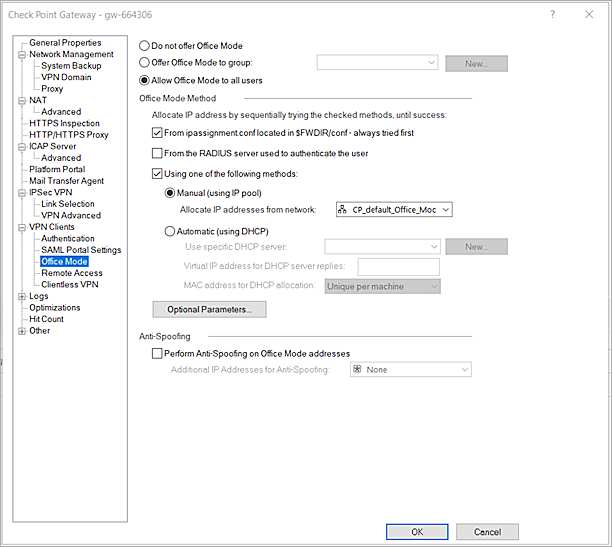Select the highlighted Office Mode item
The height and width of the screenshot is (547, 612).
click(x=64, y=262)
